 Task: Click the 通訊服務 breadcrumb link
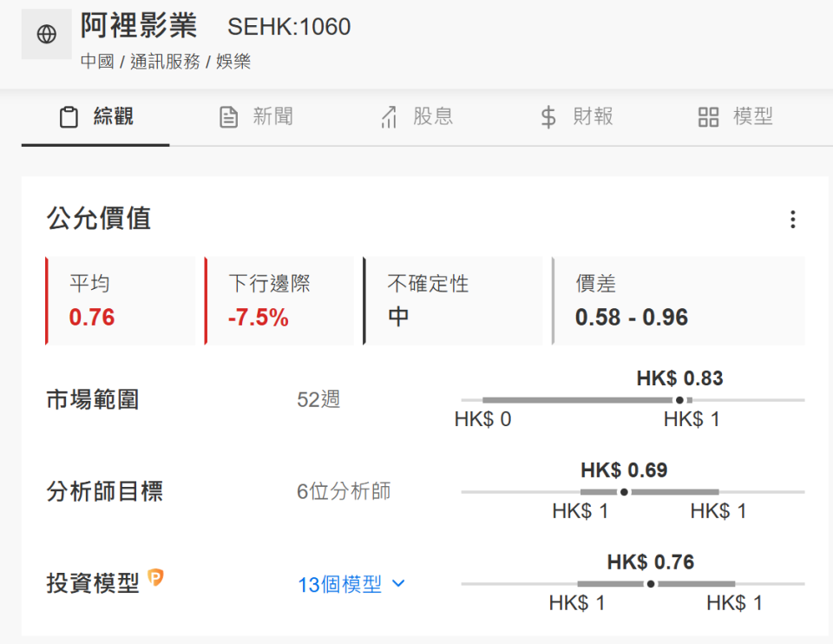pos(165,62)
